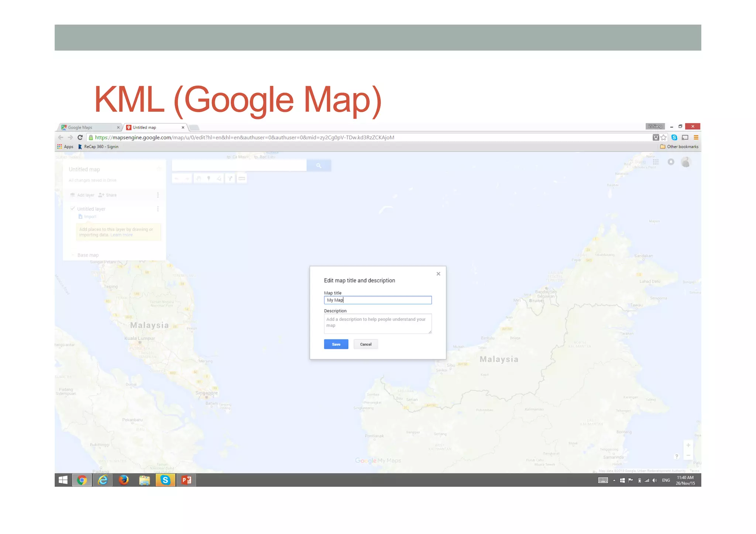Click the Google account avatar
The image size is (756, 534).
click(x=686, y=162)
